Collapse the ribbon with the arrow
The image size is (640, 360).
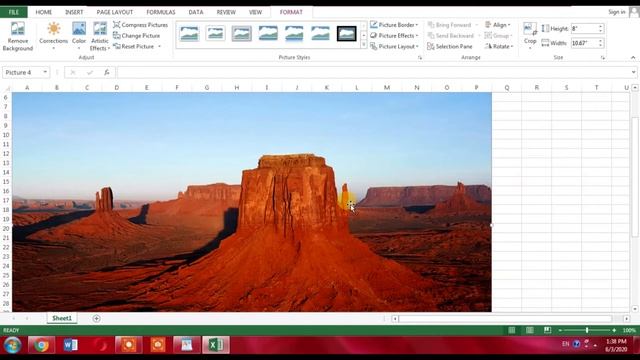[633, 58]
